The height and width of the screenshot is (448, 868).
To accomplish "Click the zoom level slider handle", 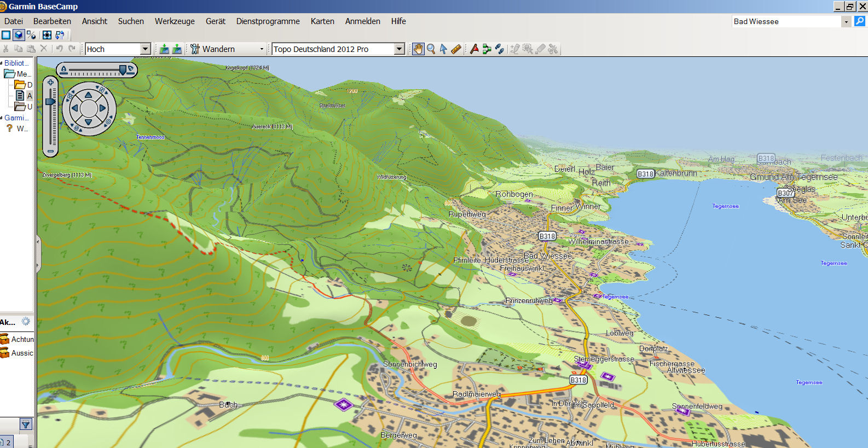I will [x=50, y=101].
